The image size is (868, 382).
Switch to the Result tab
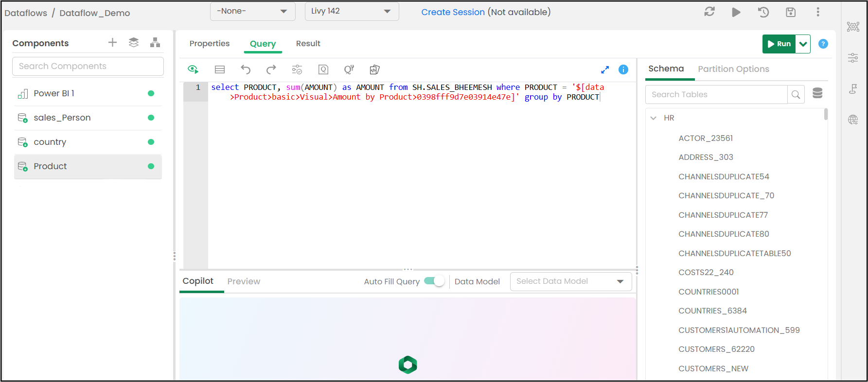[x=308, y=43]
